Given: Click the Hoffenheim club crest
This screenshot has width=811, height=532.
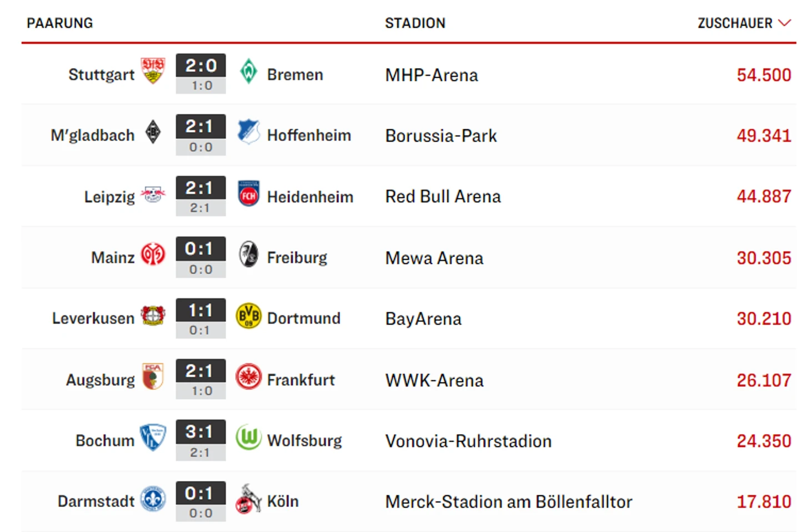Looking at the screenshot, I should pyautogui.click(x=248, y=132).
